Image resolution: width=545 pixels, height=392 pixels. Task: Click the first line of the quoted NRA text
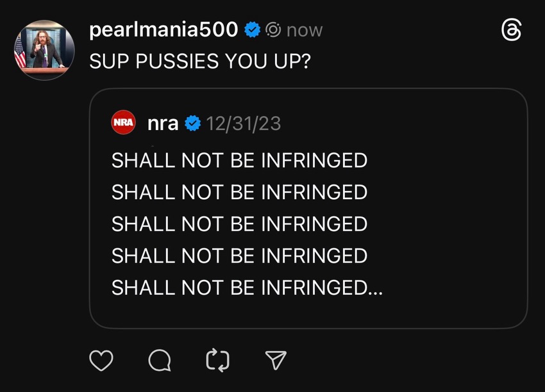point(239,160)
